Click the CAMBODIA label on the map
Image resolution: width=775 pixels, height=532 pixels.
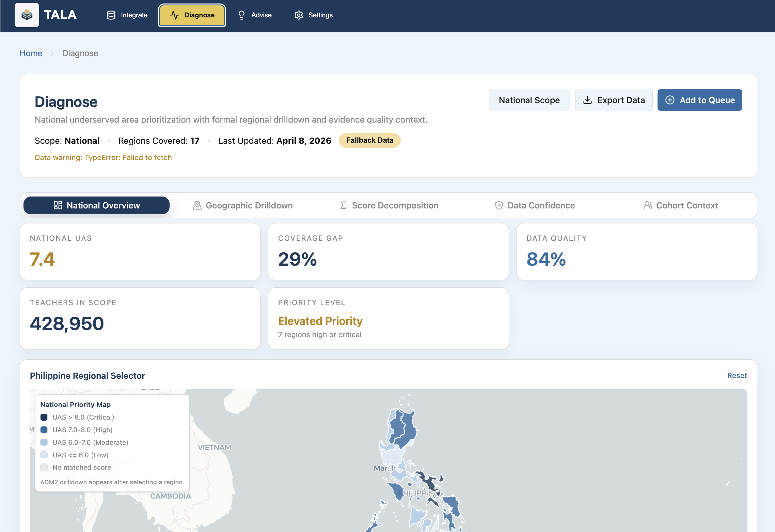(171, 496)
